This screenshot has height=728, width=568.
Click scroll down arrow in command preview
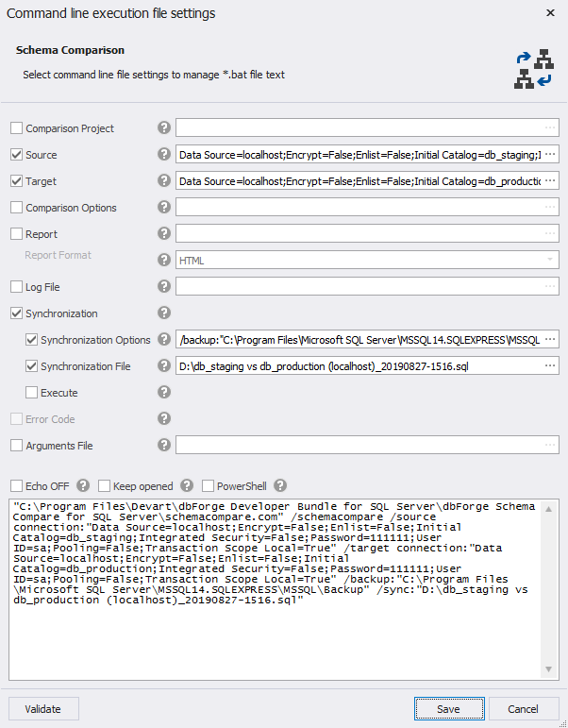[549, 669]
